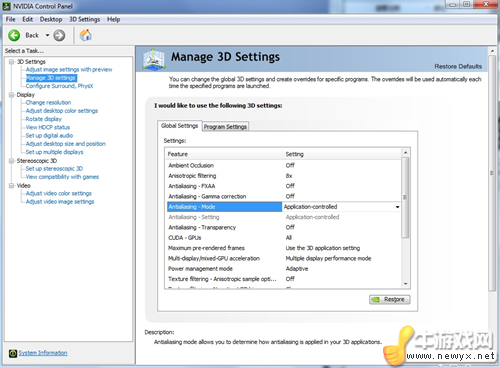Open the File menu

[10, 19]
